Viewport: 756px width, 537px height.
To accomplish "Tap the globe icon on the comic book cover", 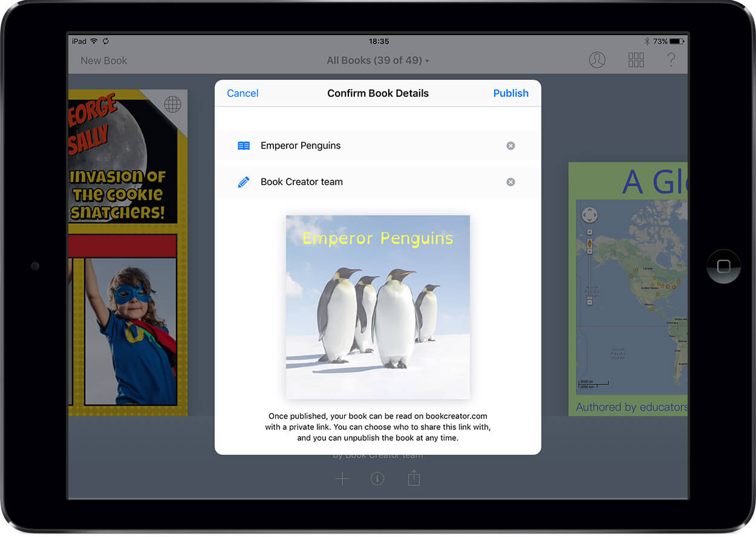I will pos(173,104).
